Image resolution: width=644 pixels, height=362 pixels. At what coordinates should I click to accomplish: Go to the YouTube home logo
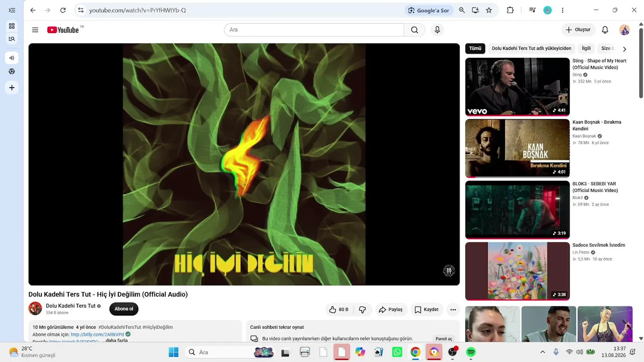(x=63, y=30)
